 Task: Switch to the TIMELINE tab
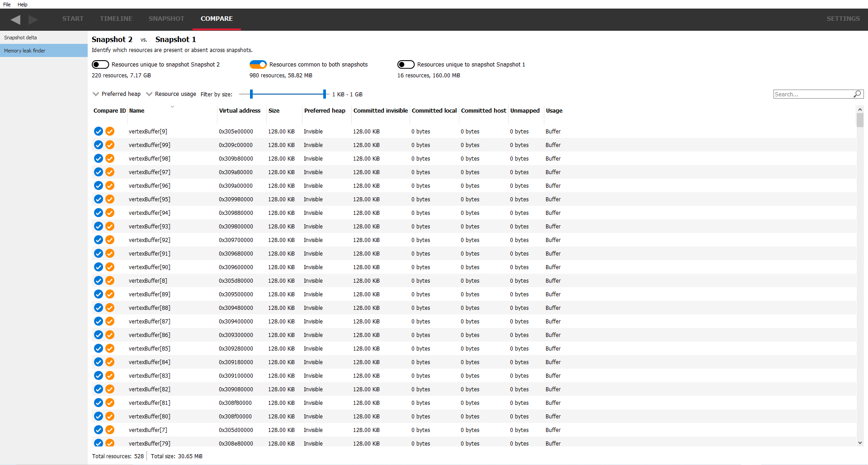pyautogui.click(x=116, y=19)
